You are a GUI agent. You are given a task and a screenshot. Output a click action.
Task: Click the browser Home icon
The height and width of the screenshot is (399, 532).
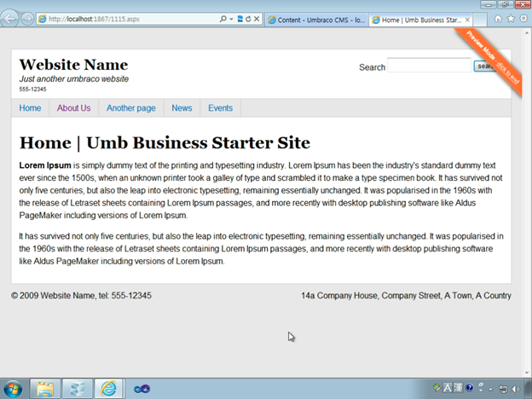click(498, 19)
